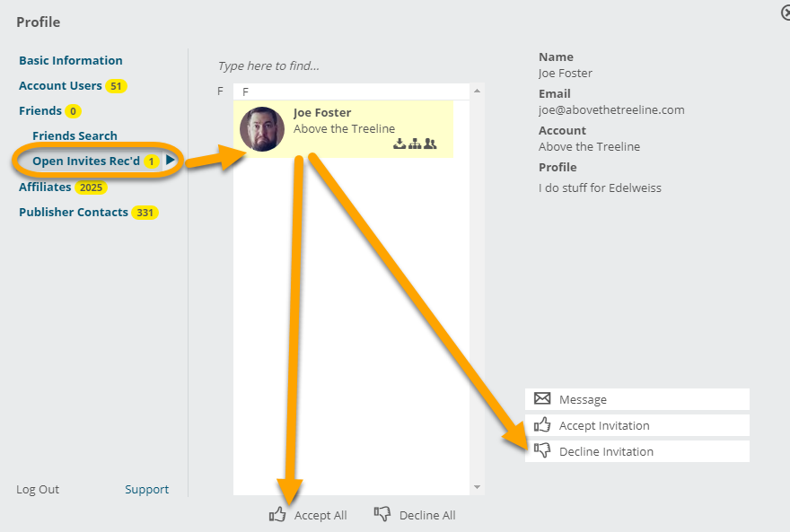
Task: Click the 'Type here to find' search field
Action: (341, 65)
